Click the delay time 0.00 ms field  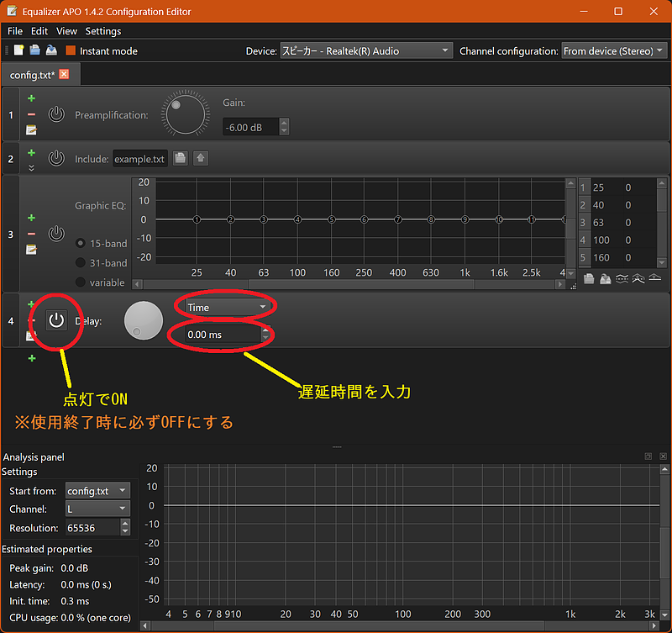(223, 335)
